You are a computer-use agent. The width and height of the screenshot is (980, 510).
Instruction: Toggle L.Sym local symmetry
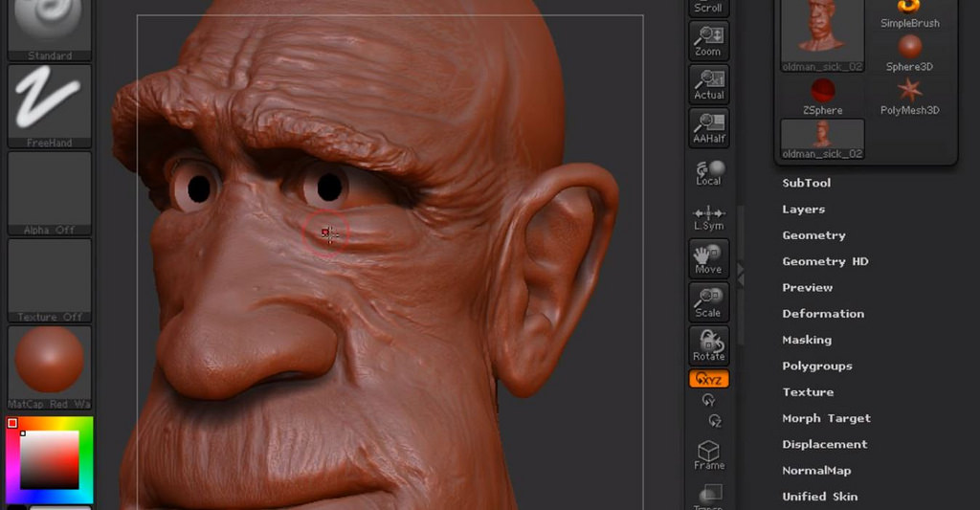(709, 218)
